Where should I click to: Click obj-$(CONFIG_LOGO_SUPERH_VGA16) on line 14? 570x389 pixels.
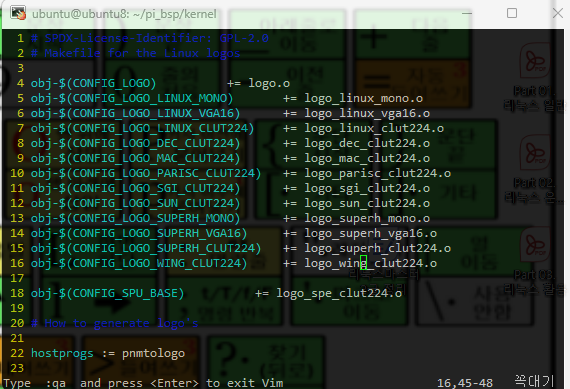[139, 233]
